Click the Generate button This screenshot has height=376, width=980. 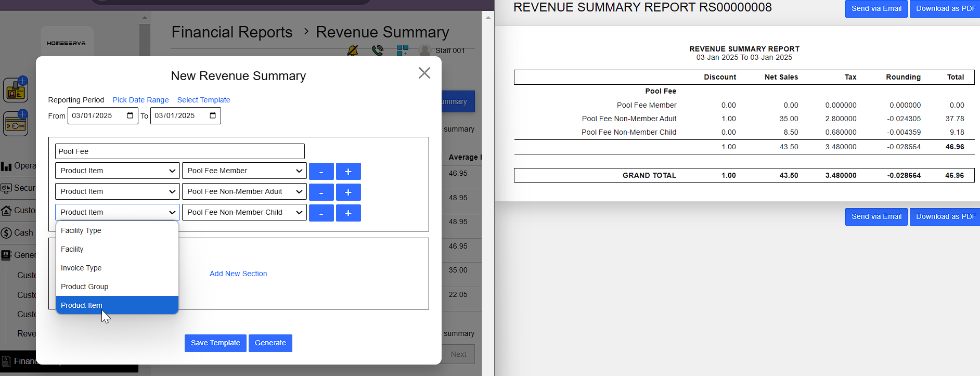coord(270,343)
